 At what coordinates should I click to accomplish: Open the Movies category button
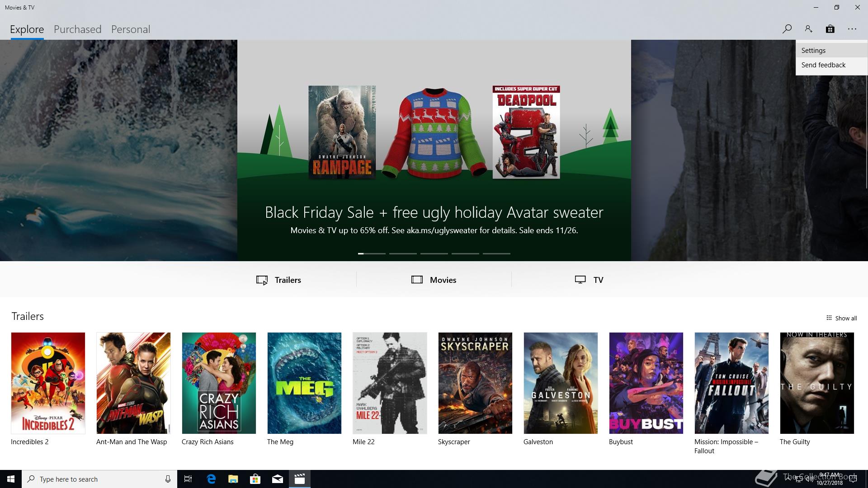pyautogui.click(x=434, y=280)
